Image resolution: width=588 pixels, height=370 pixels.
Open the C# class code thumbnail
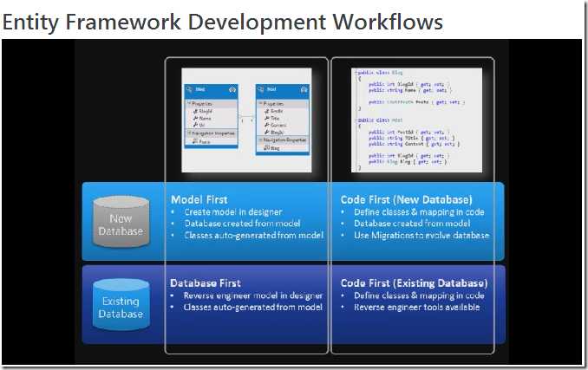point(416,120)
